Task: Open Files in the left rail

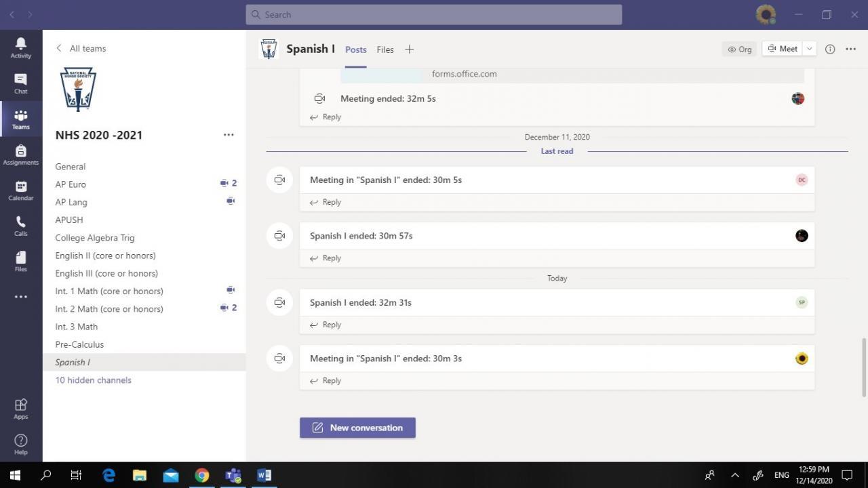Action: pos(21,261)
